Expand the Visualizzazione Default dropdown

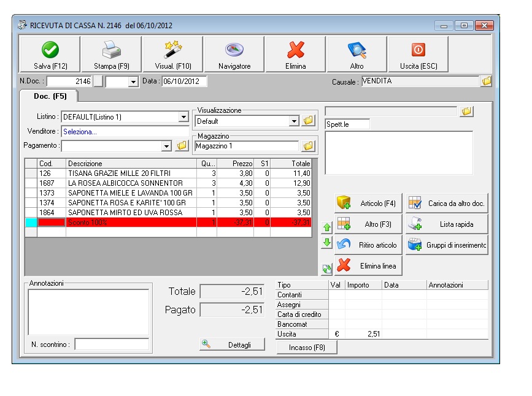click(294, 121)
